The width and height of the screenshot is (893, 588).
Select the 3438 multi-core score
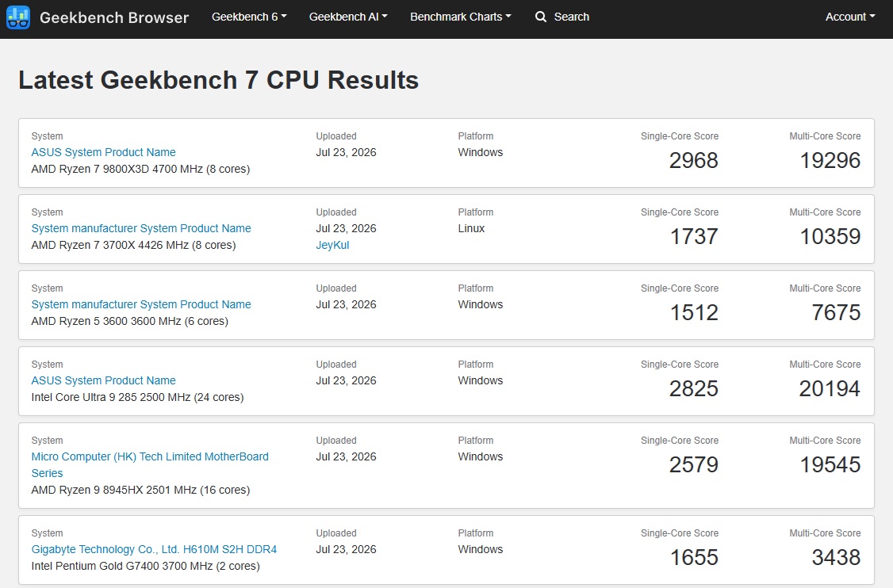(836, 557)
